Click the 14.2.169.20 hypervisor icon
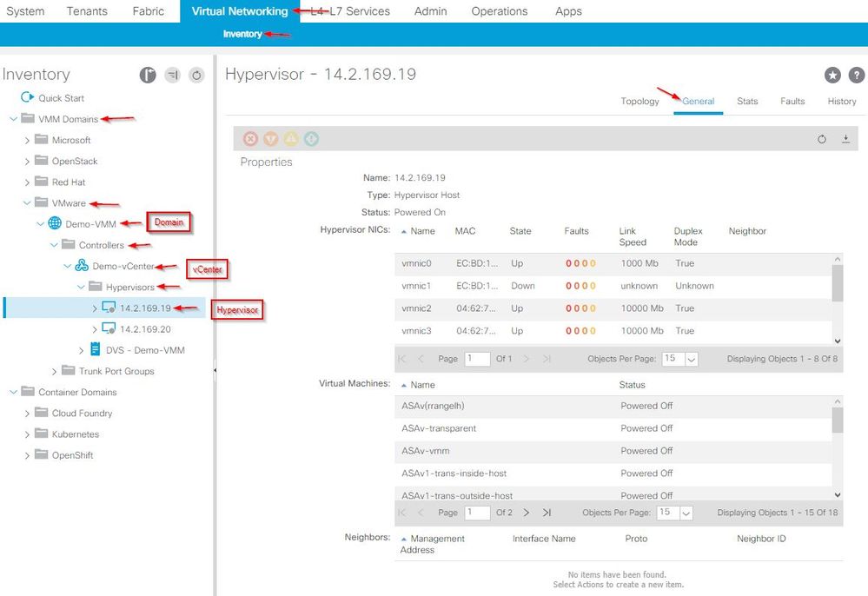The height and width of the screenshot is (596, 868). pos(109,328)
